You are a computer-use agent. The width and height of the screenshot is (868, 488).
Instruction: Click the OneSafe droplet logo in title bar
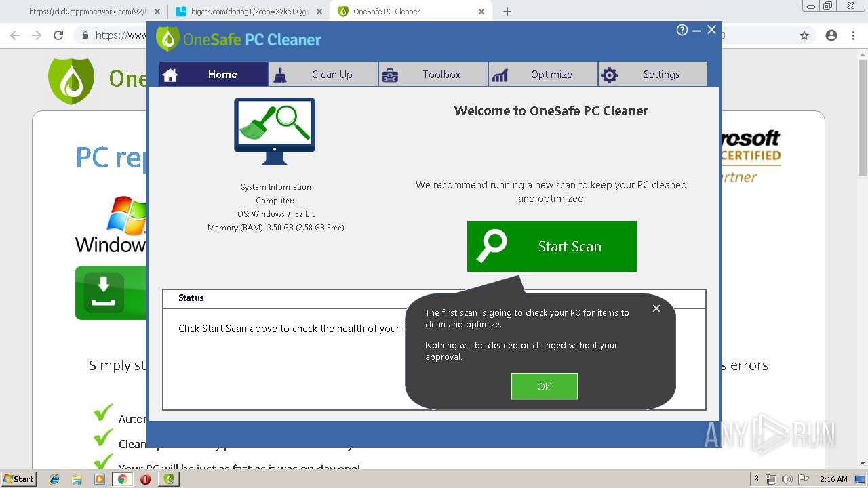point(167,39)
